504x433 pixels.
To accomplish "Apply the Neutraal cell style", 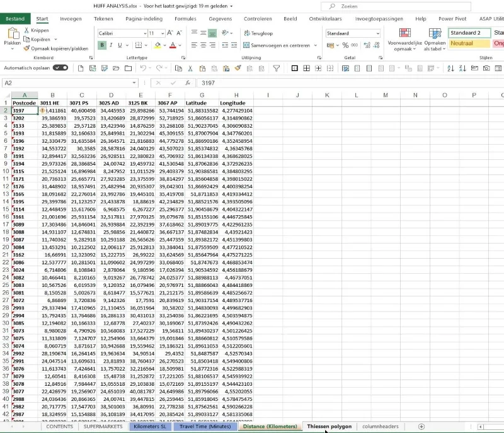I will pyautogui.click(x=469, y=43).
